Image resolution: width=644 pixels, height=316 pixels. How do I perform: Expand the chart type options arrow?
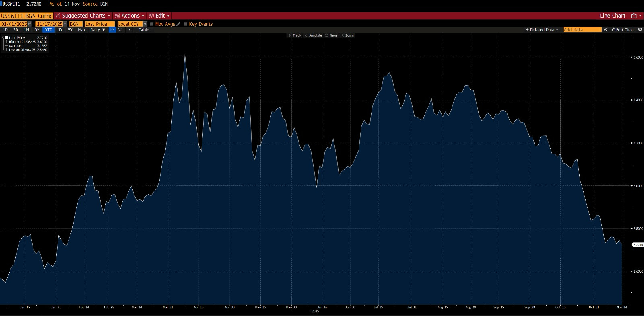pyautogui.click(x=130, y=30)
